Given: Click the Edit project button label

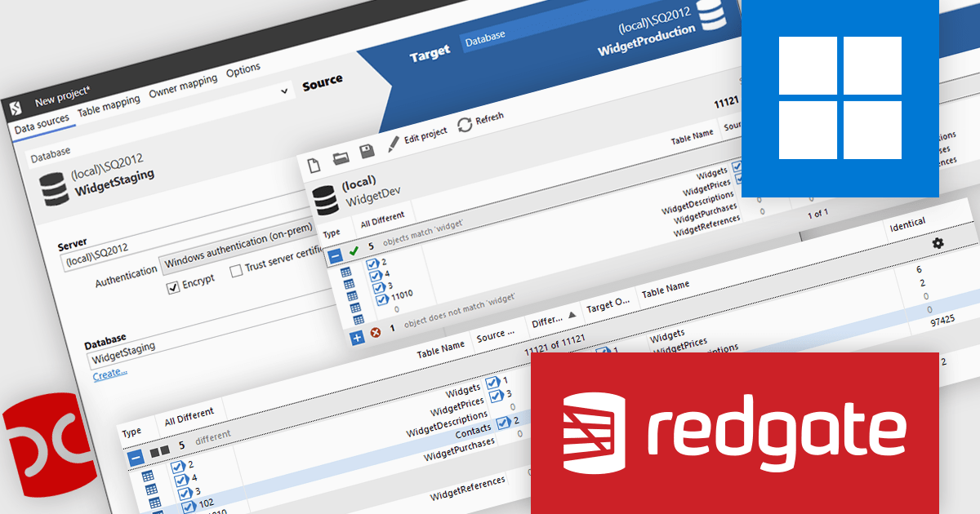Looking at the screenshot, I should point(425,135).
